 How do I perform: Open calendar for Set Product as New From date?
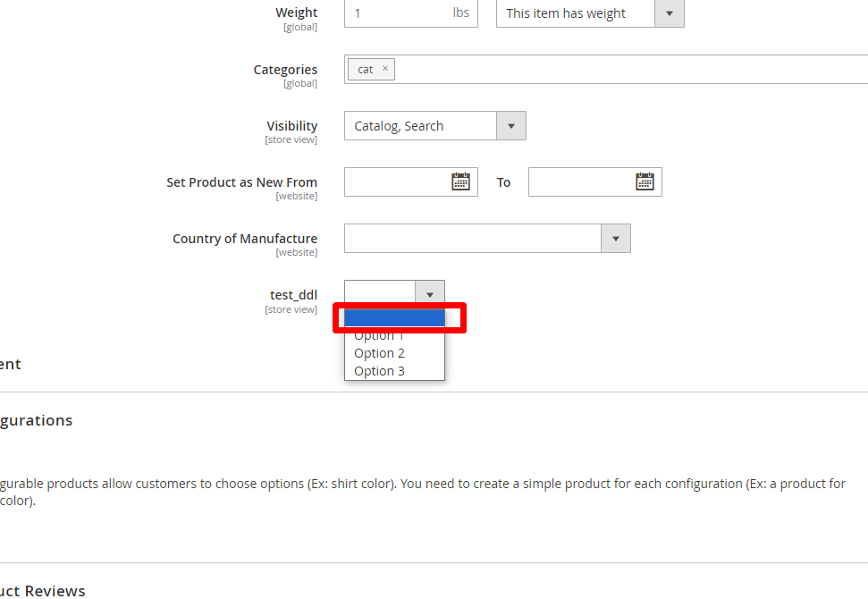click(460, 181)
